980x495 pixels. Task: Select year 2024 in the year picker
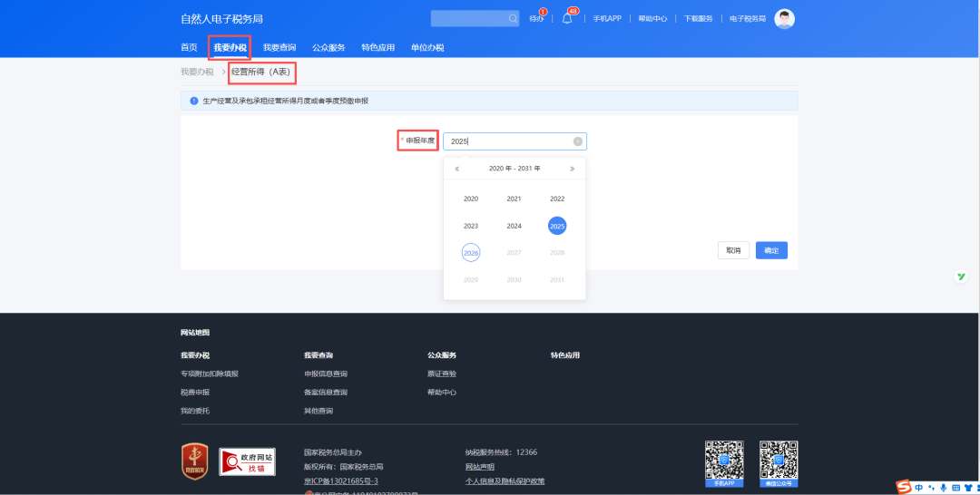pyautogui.click(x=514, y=226)
